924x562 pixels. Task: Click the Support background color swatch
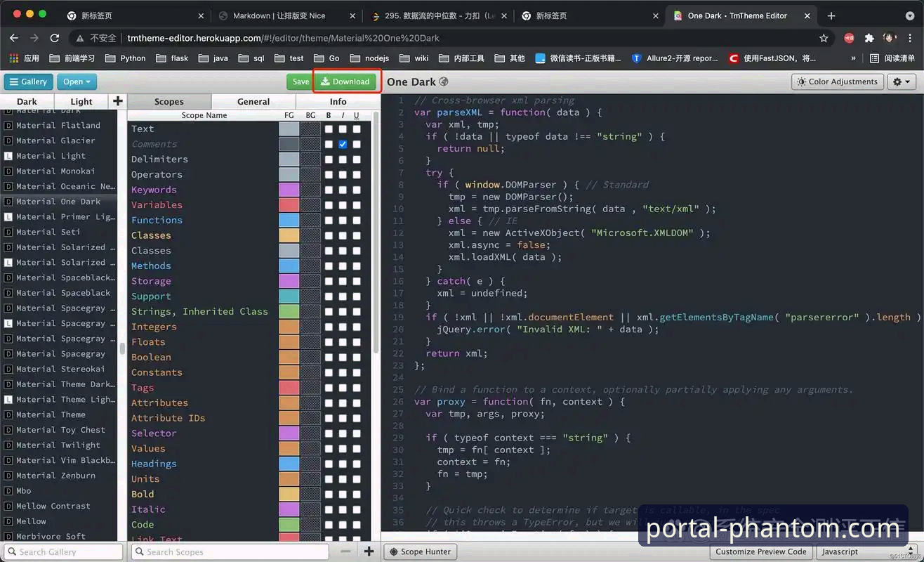click(x=310, y=296)
